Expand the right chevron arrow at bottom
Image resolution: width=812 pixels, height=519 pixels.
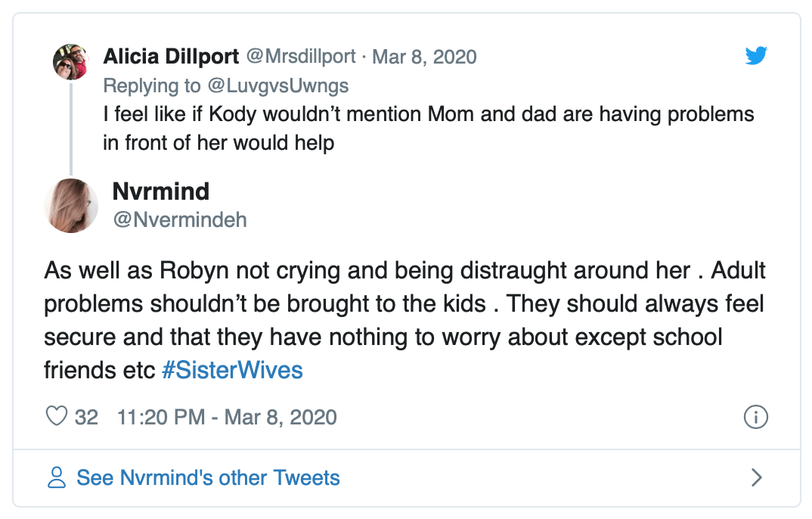point(755,477)
